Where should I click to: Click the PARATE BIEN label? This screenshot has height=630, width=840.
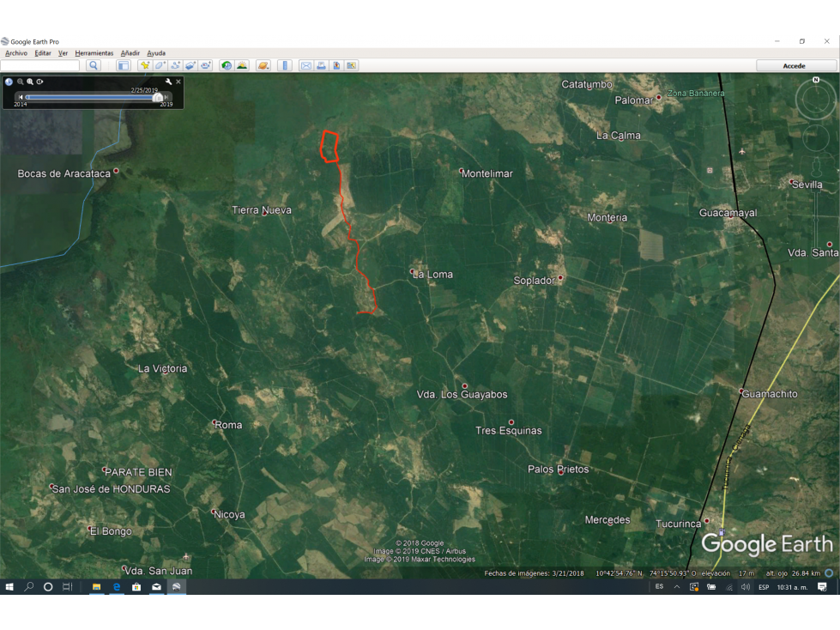(x=138, y=472)
